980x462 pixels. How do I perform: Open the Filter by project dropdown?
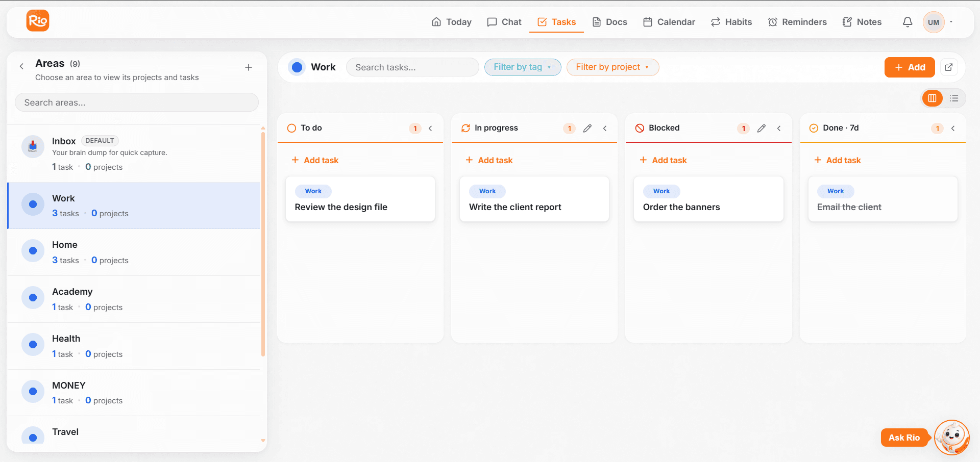612,67
